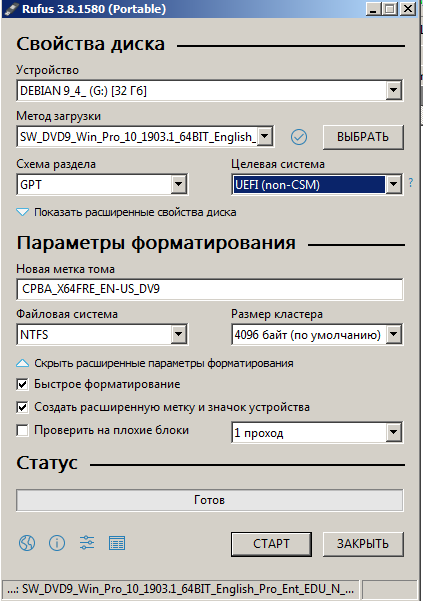Open the 1 проход passes dropdown
This screenshot has width=423, height=601.
tap(317, 433)
